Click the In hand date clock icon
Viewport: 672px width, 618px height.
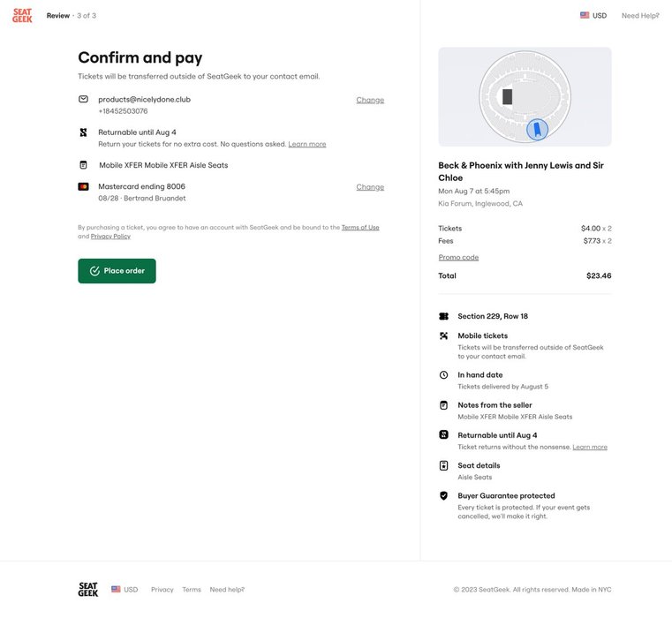pos(443,375)
